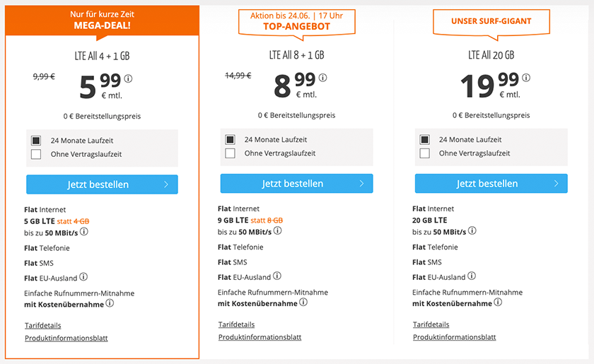
Task: Open Produktinformationsblatt for LTE All 8 + 1 GB
Action: pos(260,337)
